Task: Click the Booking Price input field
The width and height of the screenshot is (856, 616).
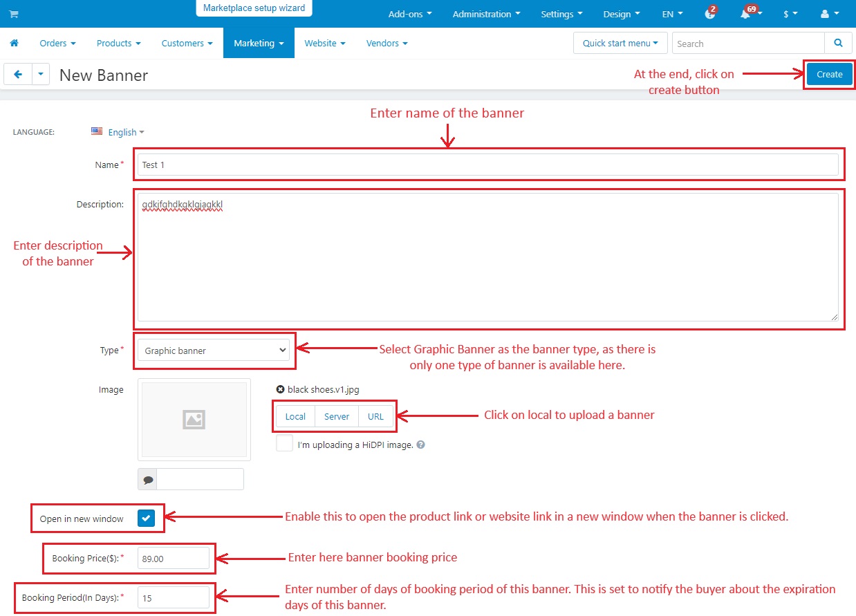Action: click(174, 559)
